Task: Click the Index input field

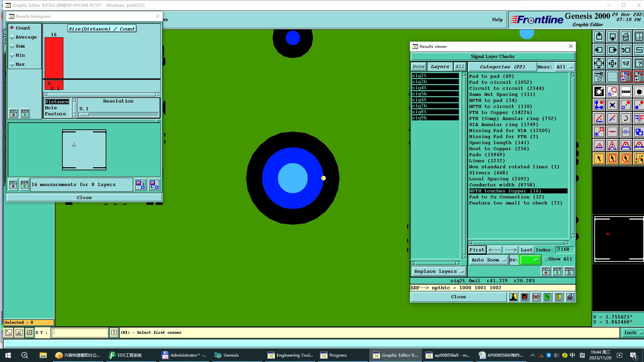Action: click(x=565, y=250)
